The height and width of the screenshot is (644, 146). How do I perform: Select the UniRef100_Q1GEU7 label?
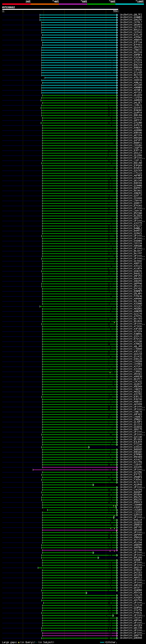(131, 384)
